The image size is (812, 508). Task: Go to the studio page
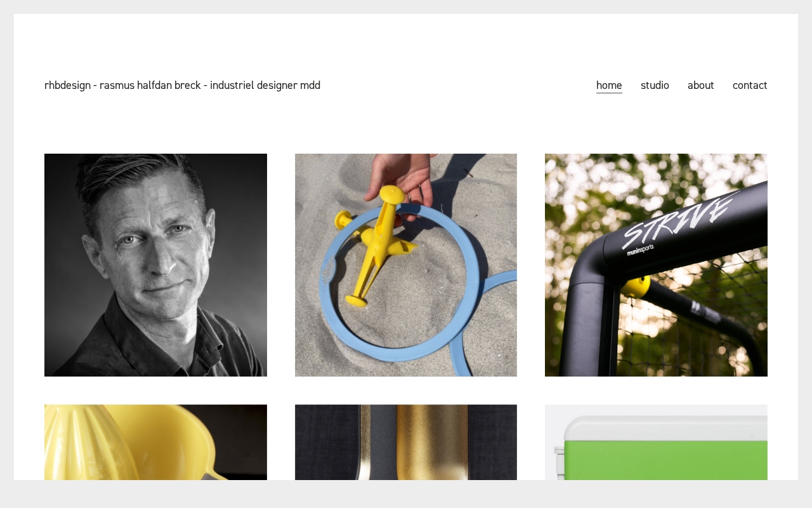point(655,85)
